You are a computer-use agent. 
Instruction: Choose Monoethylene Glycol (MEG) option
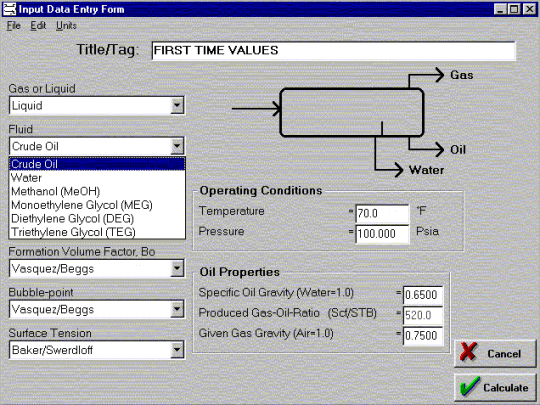[97, 205]
